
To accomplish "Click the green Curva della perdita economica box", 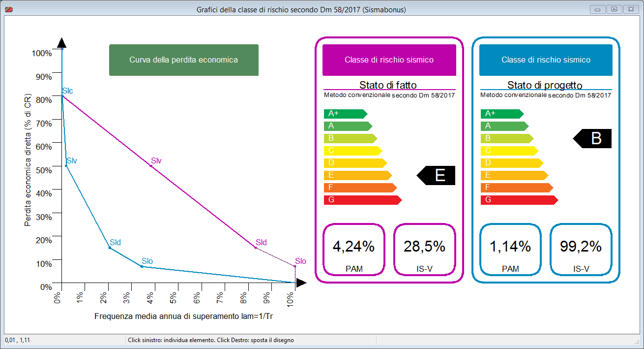I will coord(183,60).
